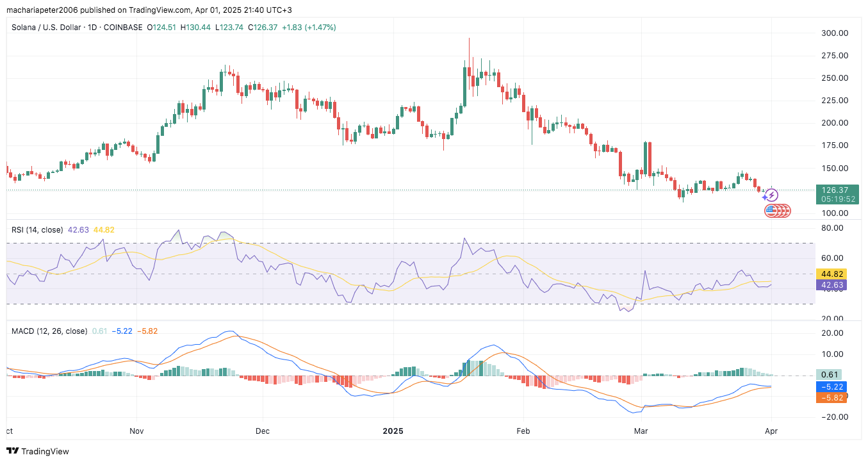Click the MACD (12, 26, close) indicator legend
Screen dimensions: 868x462
point(49,331)
